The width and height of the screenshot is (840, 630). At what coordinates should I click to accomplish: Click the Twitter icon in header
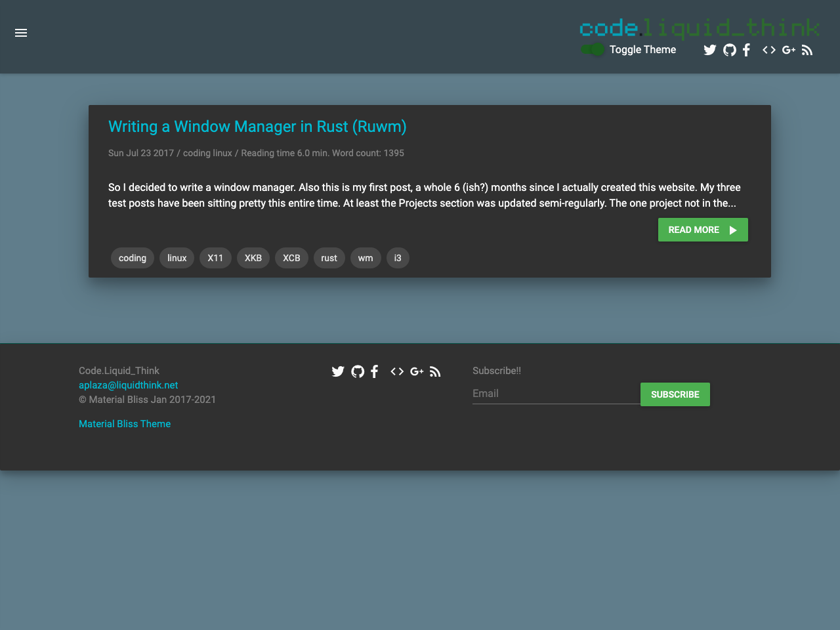(x=709, y=50)
